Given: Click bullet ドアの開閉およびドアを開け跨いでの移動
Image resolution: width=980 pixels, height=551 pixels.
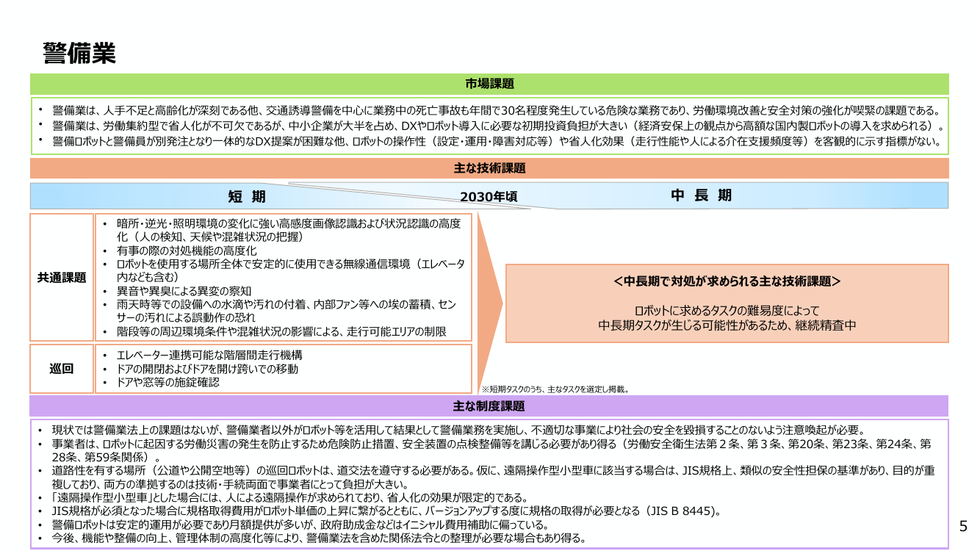Looking at the screenshot, I should (x=207, y=369).
